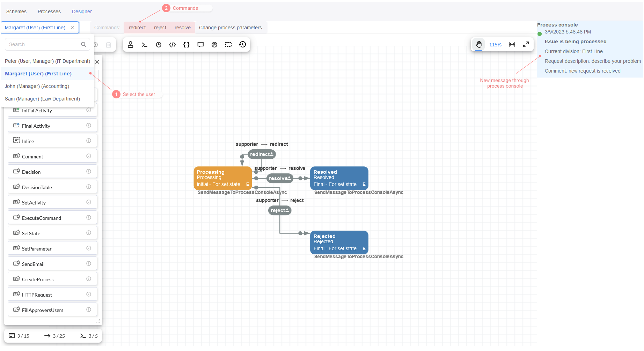Select Peter (User, Manager) (IT Department)
Viewport: 644px width, 351px height.
coord(47,61)
